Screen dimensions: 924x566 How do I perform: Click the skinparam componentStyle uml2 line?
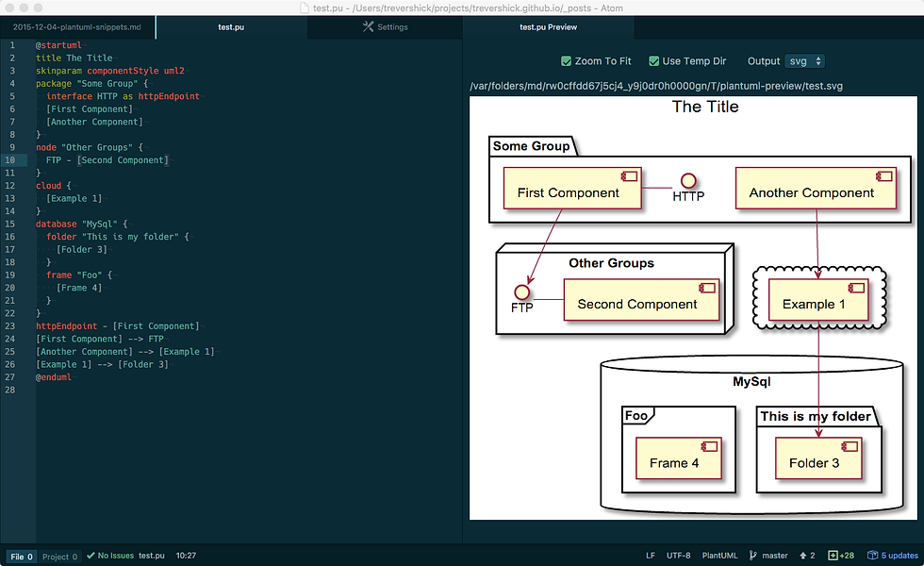(110, 71)
